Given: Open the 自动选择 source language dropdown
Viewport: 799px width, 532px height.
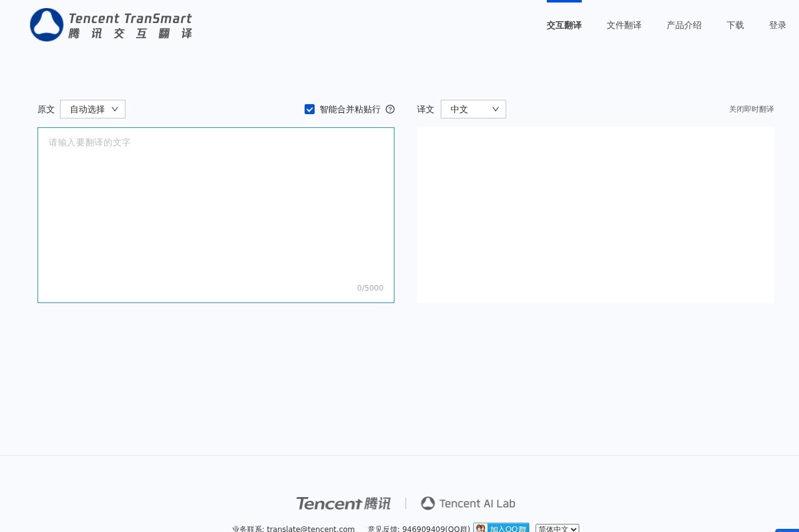Looking at the screenshot, I should (x=92, y=109).
